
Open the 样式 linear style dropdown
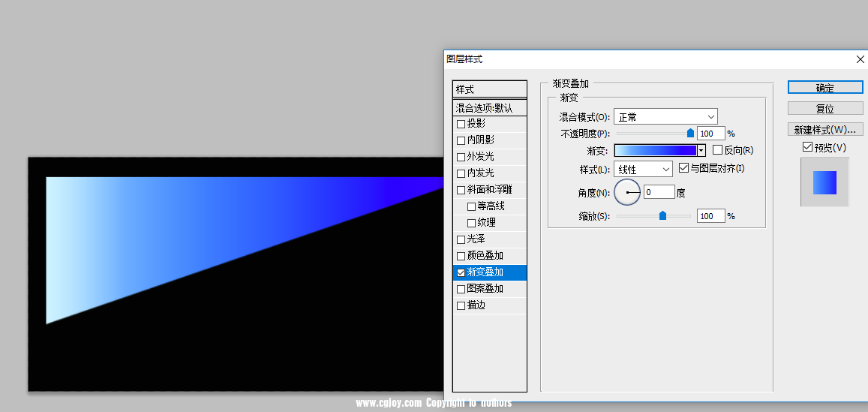(x=643, y=170)
